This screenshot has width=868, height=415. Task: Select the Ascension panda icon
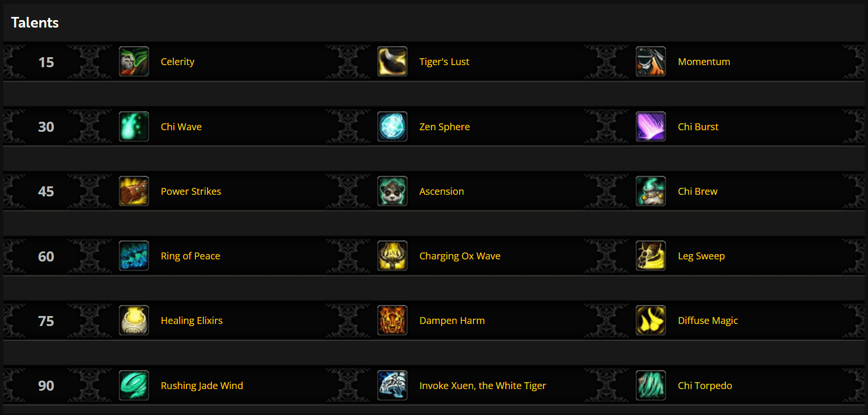tap(392, 191)
